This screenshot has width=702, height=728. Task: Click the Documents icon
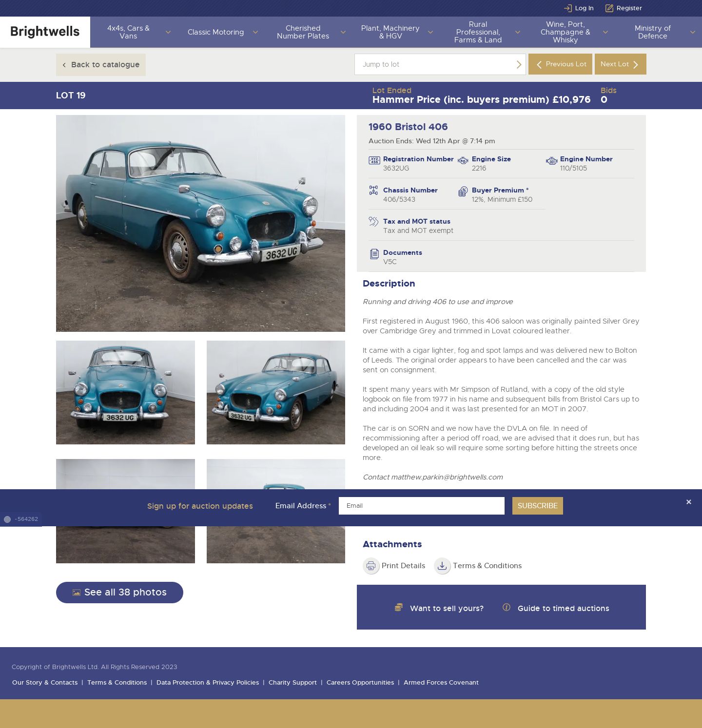tap(374, 254)
